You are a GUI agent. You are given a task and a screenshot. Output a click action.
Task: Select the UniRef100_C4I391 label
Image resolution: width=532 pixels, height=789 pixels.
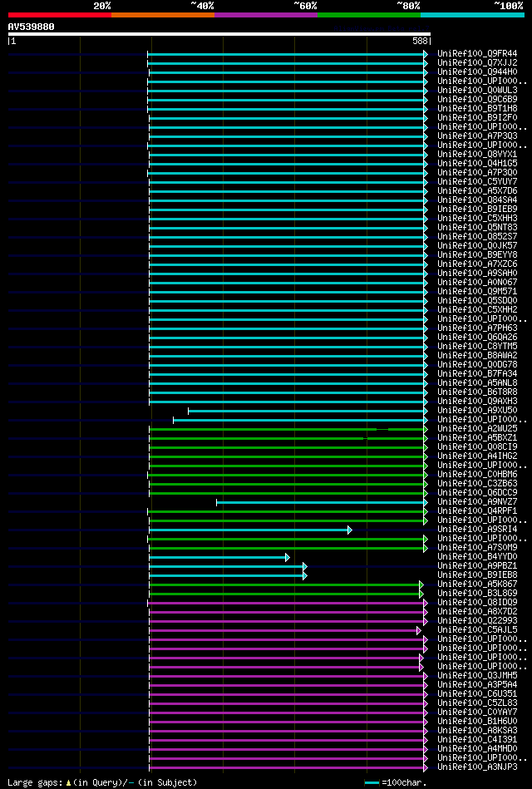(x=477, y=740)
